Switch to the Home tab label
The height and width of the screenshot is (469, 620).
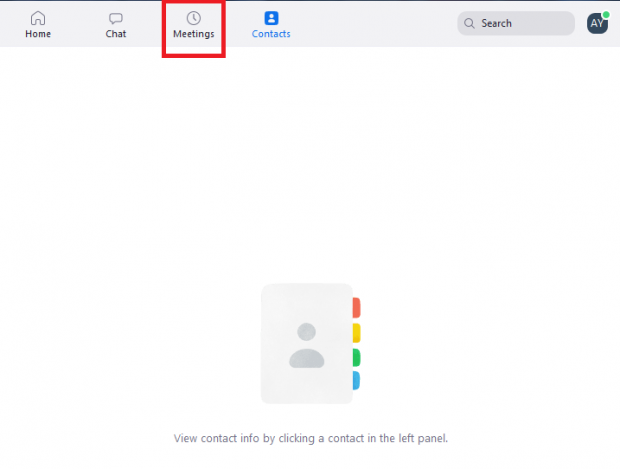point(38,34)
